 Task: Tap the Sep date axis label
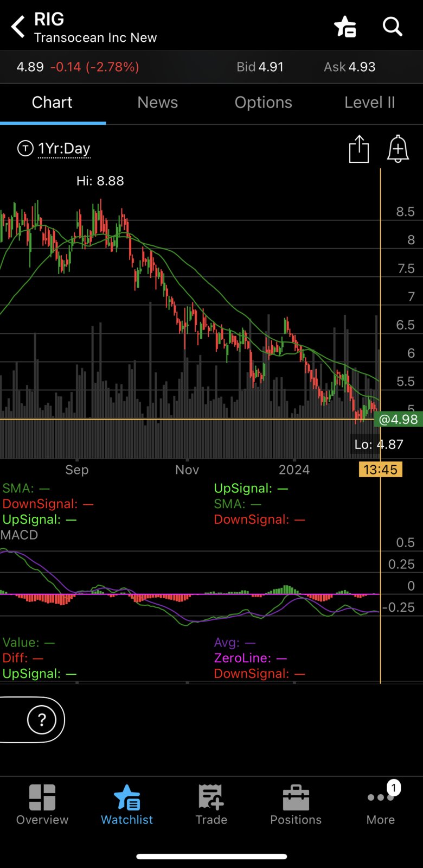(x=76, y=470)
